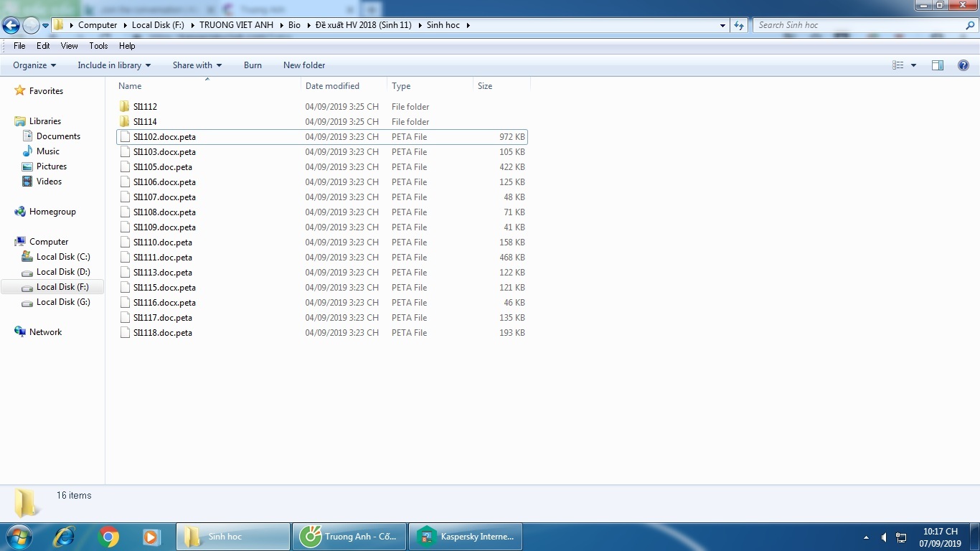Select the SII108.docx.peta file icon
Screen dimensions: 980x551
pyautogui.click(x=125, y=212)
